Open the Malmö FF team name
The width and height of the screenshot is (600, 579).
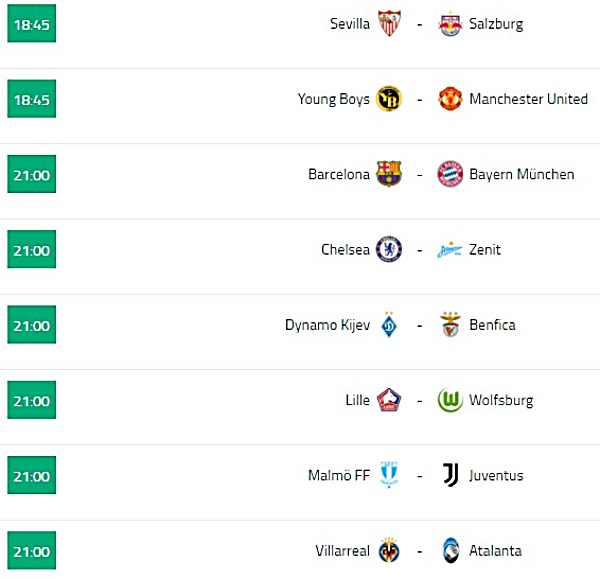(339, 475)
